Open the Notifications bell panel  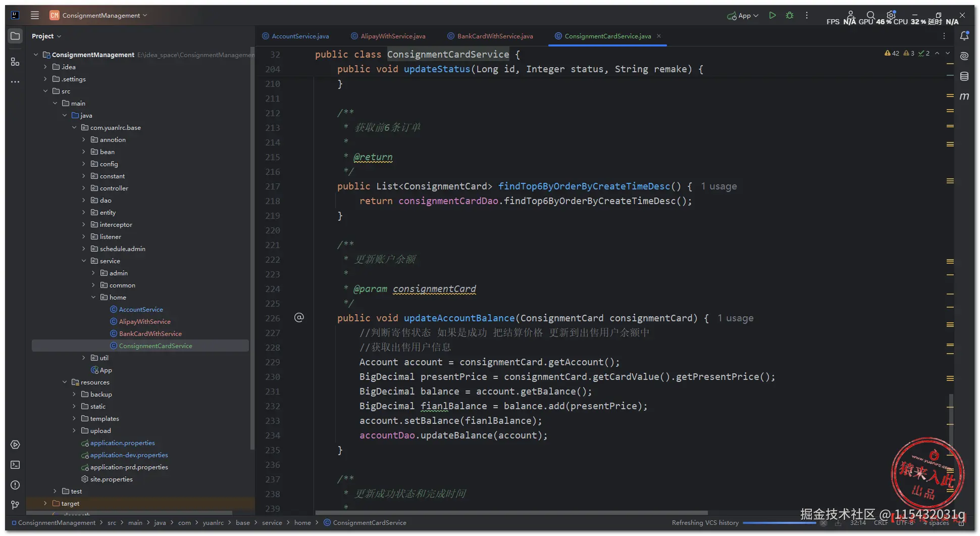(964, 36)
